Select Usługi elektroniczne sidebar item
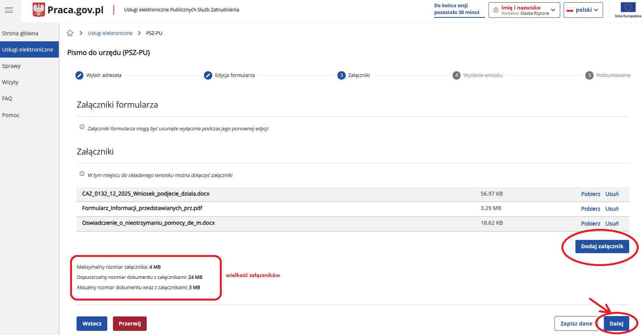This screenshot has height=335, width=644. pyautogui.click(x=29, y=50)
